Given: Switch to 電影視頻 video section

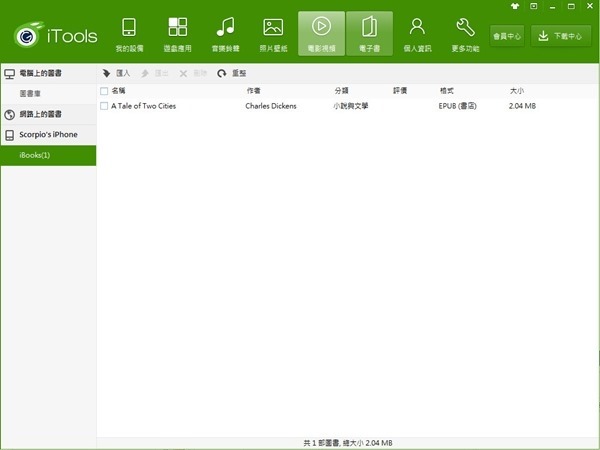Looking at the screenshot, I should click(x=321, y=33).
